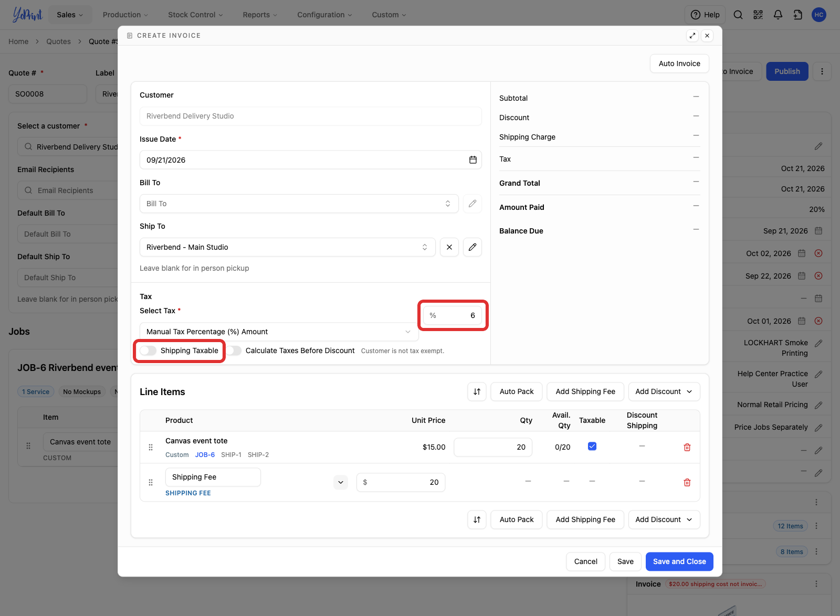Open Ship To Riverbend - Main Studio dropdown

288,247
